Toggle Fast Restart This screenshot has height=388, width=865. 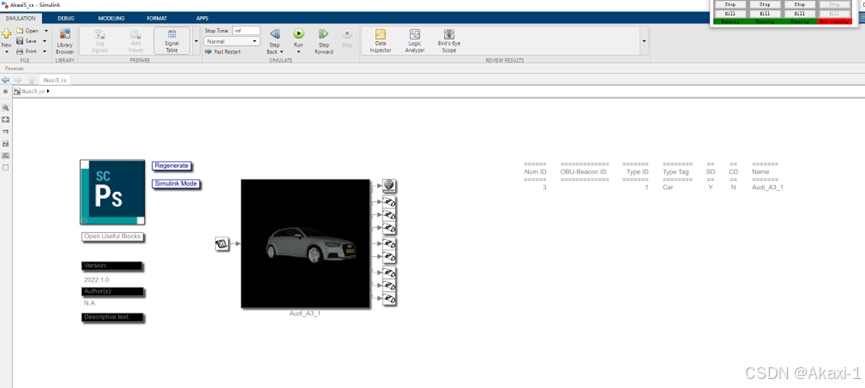(x=222, y=51)
